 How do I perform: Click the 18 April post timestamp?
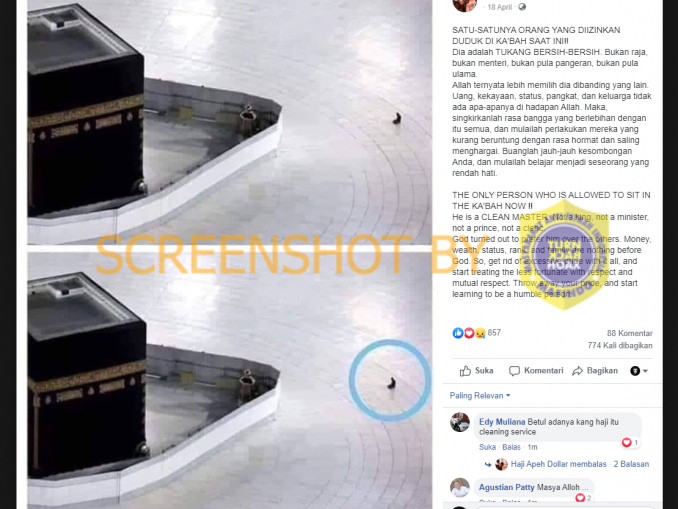click(x=499, y=7)
